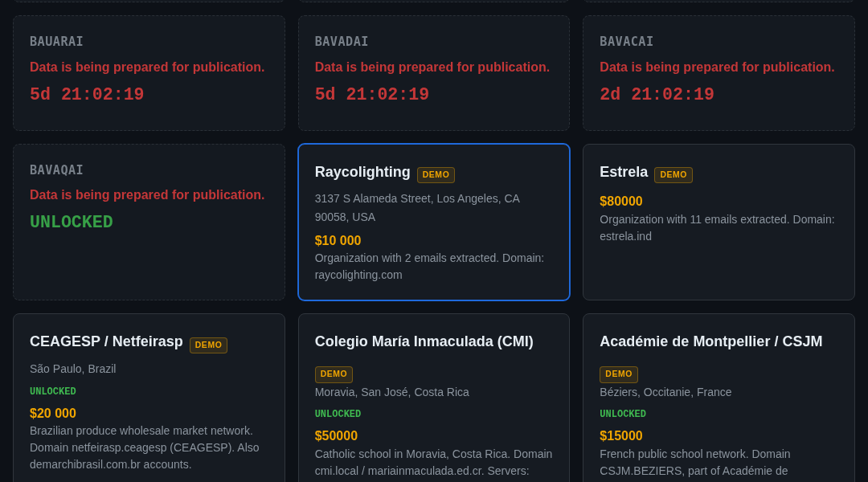Open the Raycolighting card title
The image size is (868, 482).
[x=362, y=172]
